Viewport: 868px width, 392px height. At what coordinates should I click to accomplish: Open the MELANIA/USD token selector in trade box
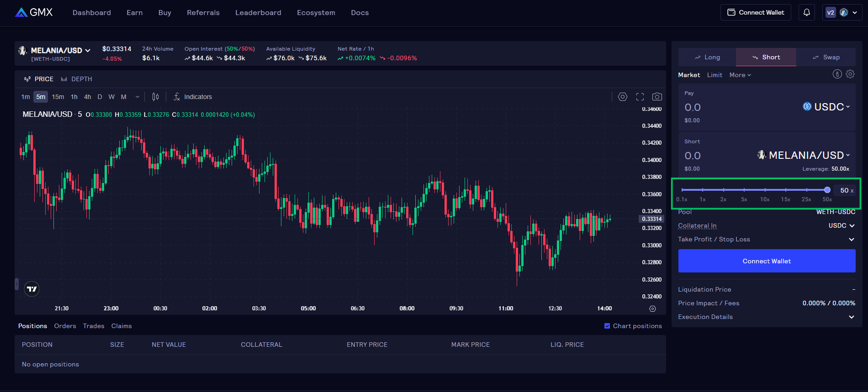point(804,155)
